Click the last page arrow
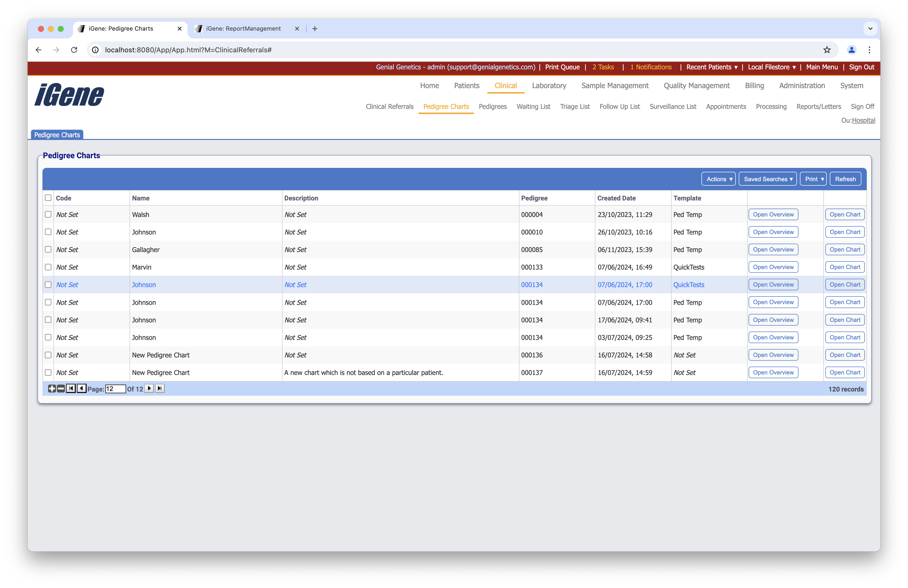 160,389
